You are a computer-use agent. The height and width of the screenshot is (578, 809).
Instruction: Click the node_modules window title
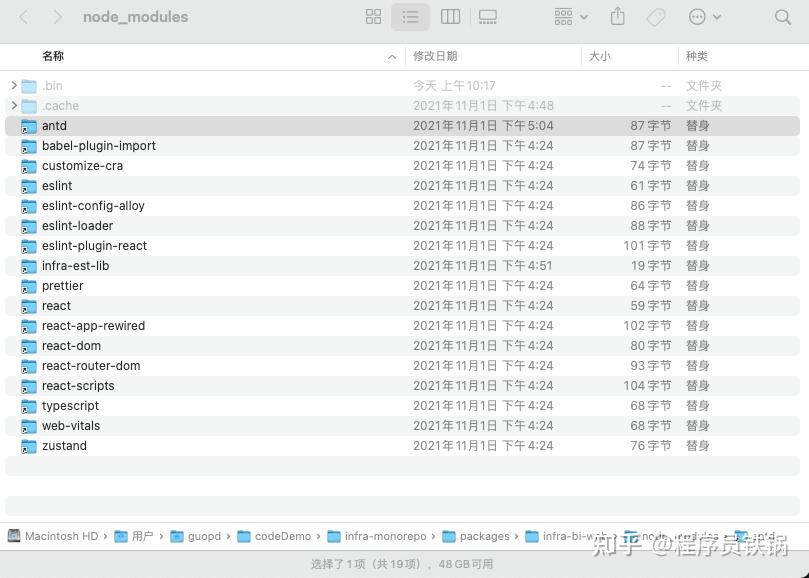point(135,17)
